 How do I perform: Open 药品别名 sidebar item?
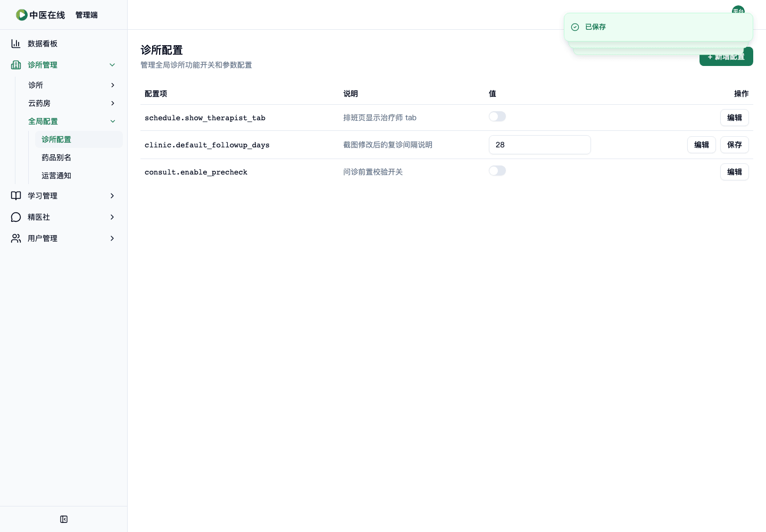pos(79,157)
